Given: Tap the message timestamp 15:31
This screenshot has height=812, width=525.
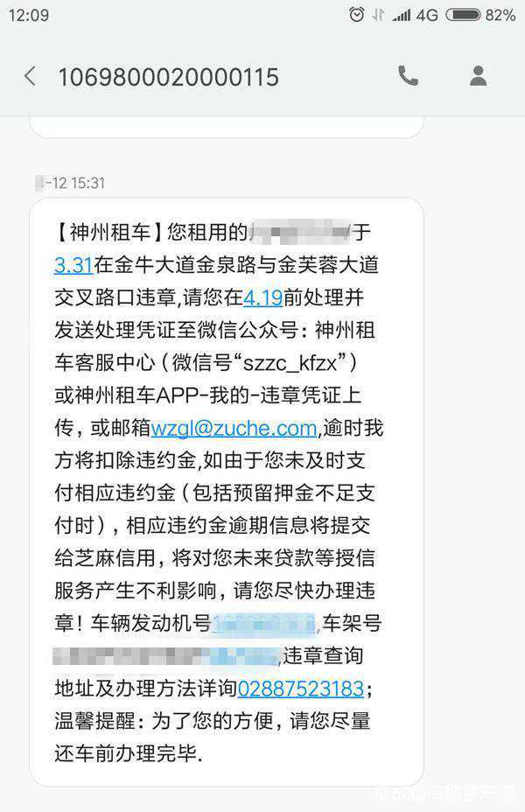Looking at the screenshot, I should (x=87, y=184).
